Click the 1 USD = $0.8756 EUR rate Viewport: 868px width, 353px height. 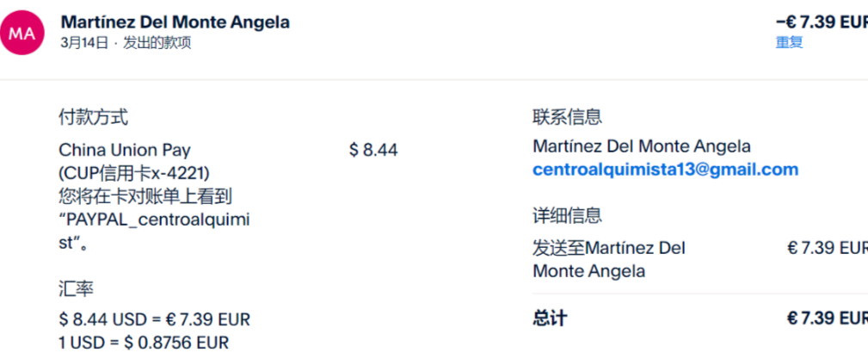coord(145,343)
